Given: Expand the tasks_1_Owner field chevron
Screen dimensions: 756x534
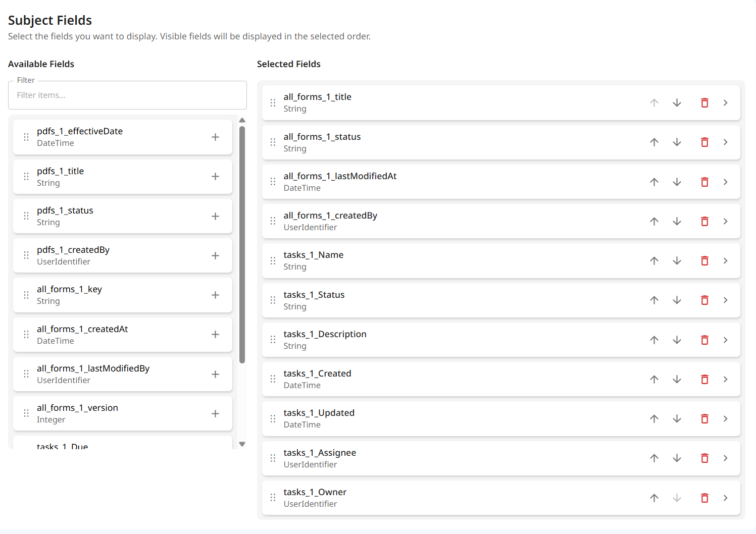Looking at the screenshot, I should 726,498.
